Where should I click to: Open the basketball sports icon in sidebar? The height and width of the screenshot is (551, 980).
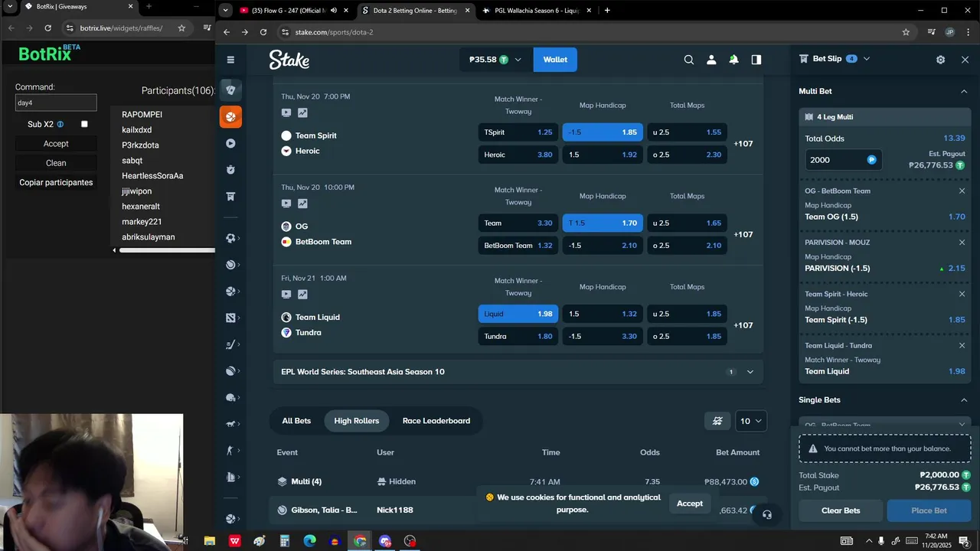point(230,117)
